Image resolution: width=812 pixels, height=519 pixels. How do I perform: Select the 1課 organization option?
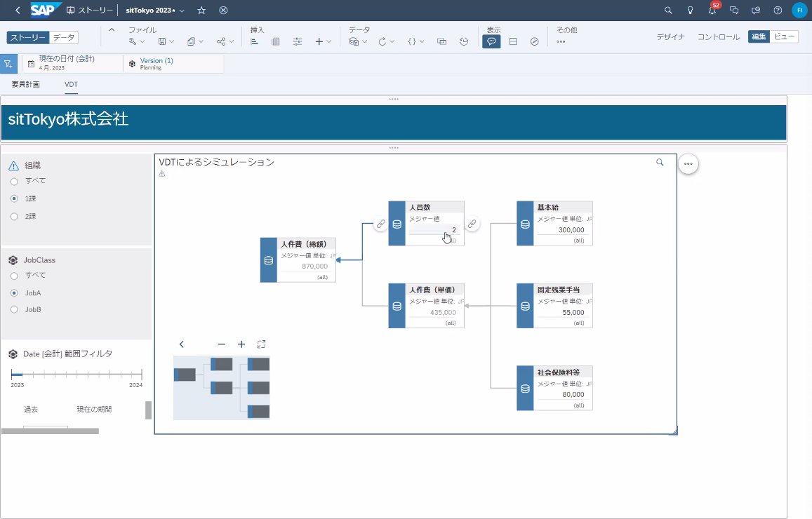point(14,198)
